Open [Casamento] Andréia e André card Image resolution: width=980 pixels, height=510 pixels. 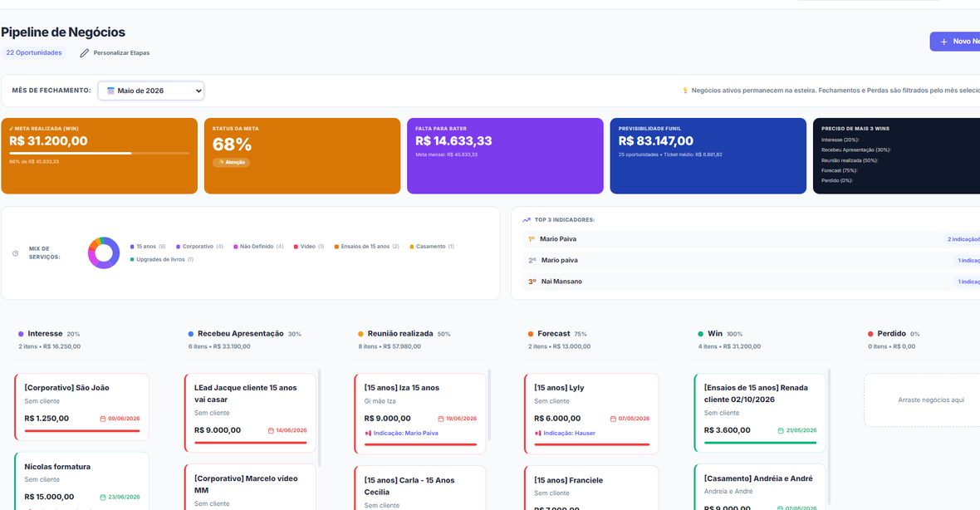click(760, 488)
